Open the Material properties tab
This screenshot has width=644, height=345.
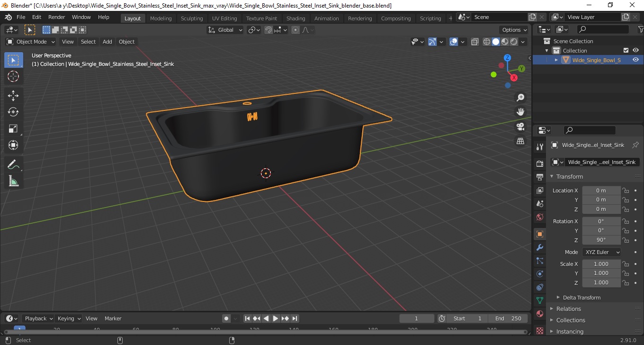tap(539, 314)
